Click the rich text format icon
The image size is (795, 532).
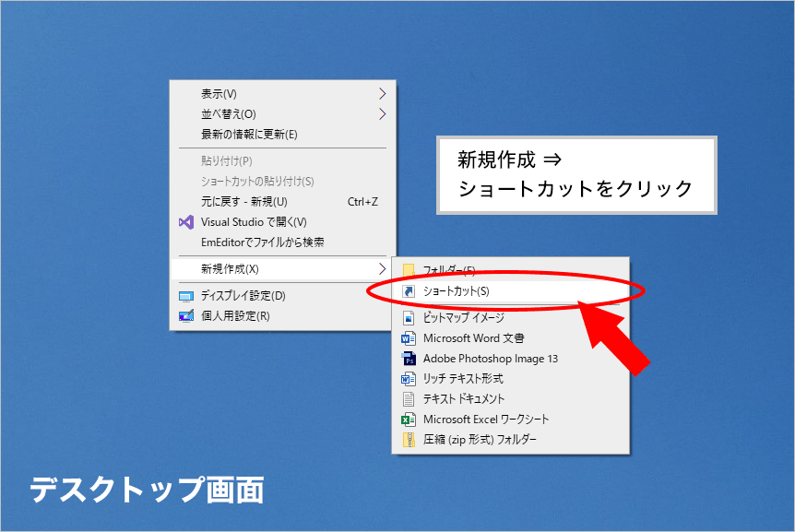tap(409, 379)
